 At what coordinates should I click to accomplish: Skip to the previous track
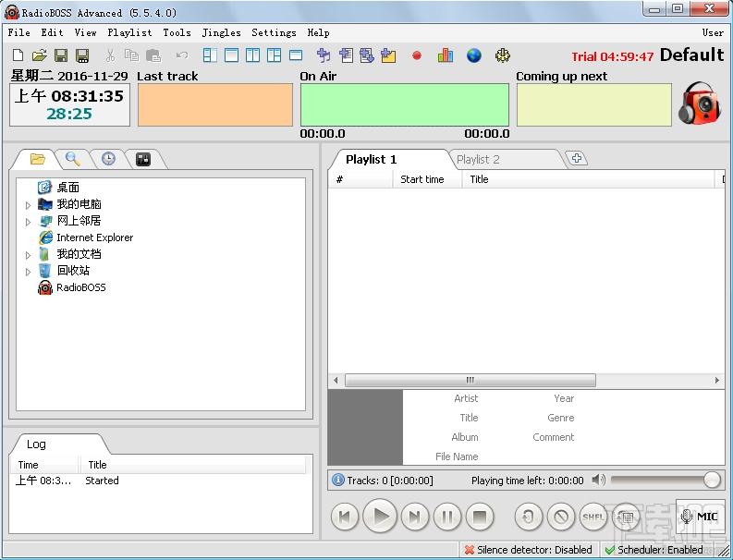pyautogui.click(x=345, y=517)
